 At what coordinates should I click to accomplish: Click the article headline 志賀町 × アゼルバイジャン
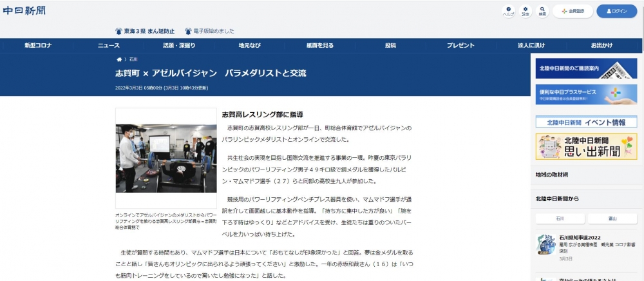coord(211,73)
